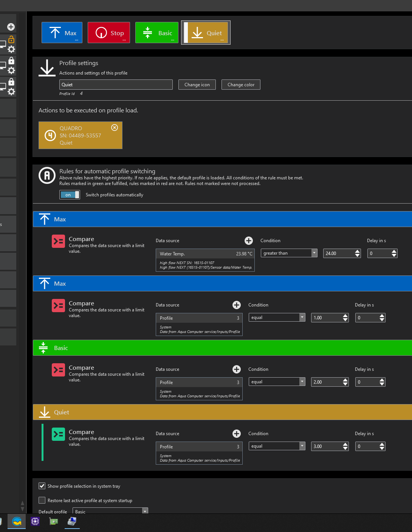Uncheck Show profile selection in system tray

(x=42, y=486)
